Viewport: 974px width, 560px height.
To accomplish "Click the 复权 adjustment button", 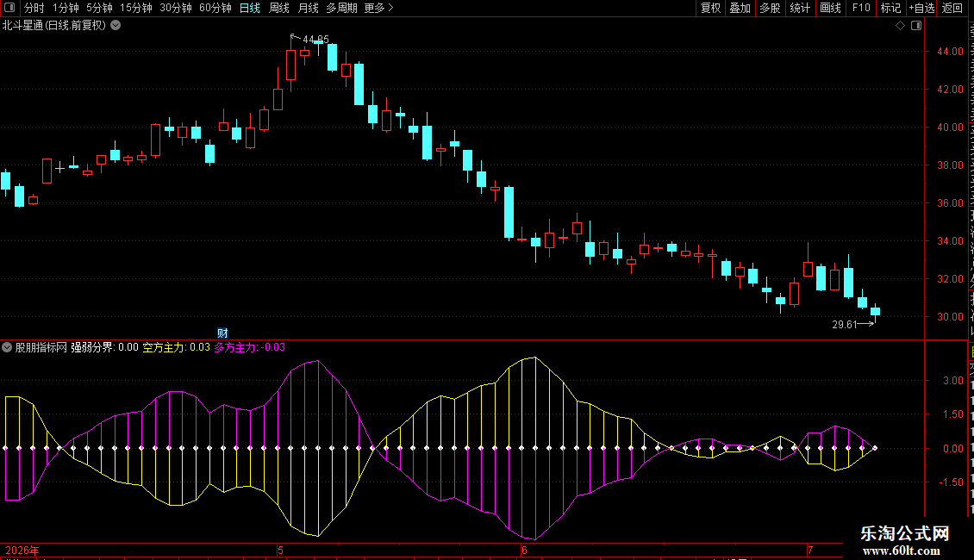I will 710,8.
